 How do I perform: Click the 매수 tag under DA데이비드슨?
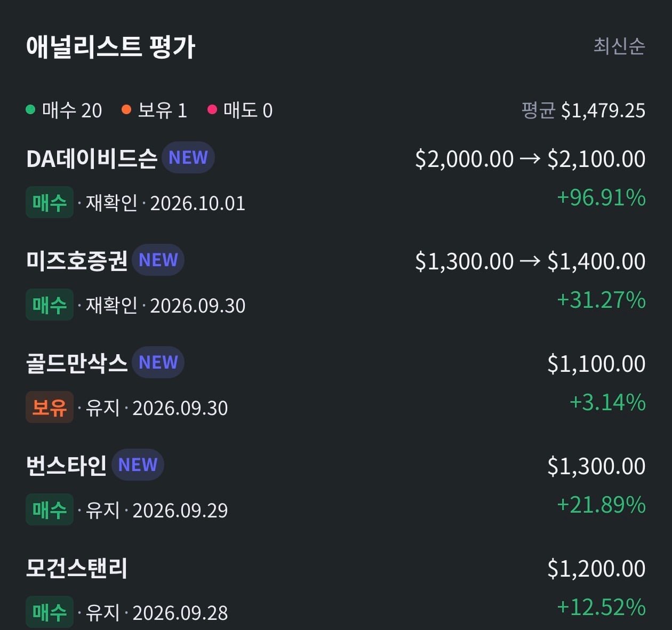[50, 203]
